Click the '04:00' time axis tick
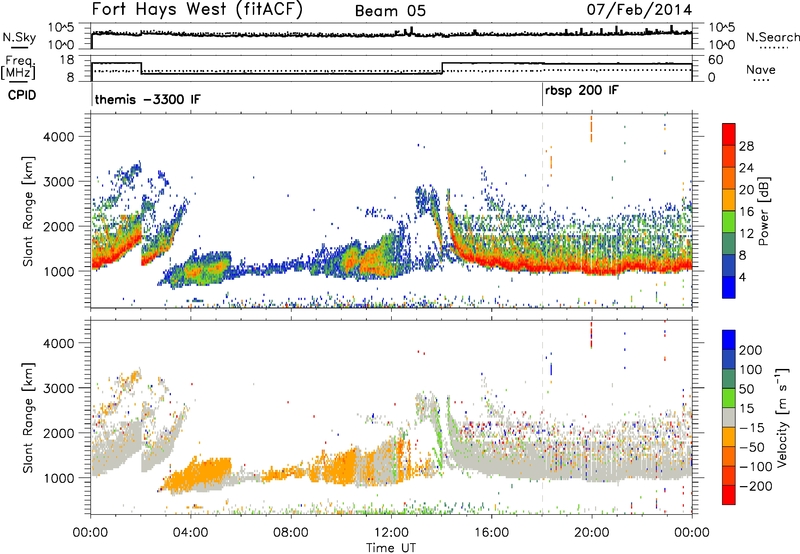800x554 pixels. point(190,533)
